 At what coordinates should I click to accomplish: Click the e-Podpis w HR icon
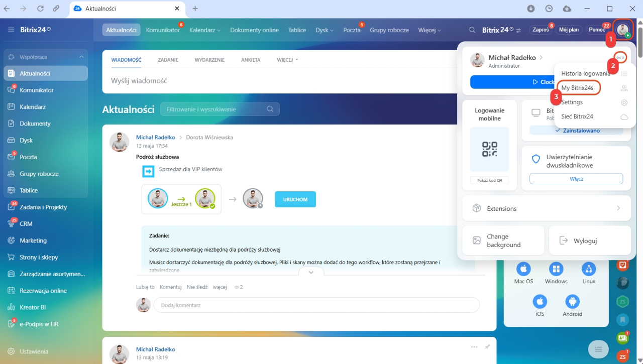11,324
